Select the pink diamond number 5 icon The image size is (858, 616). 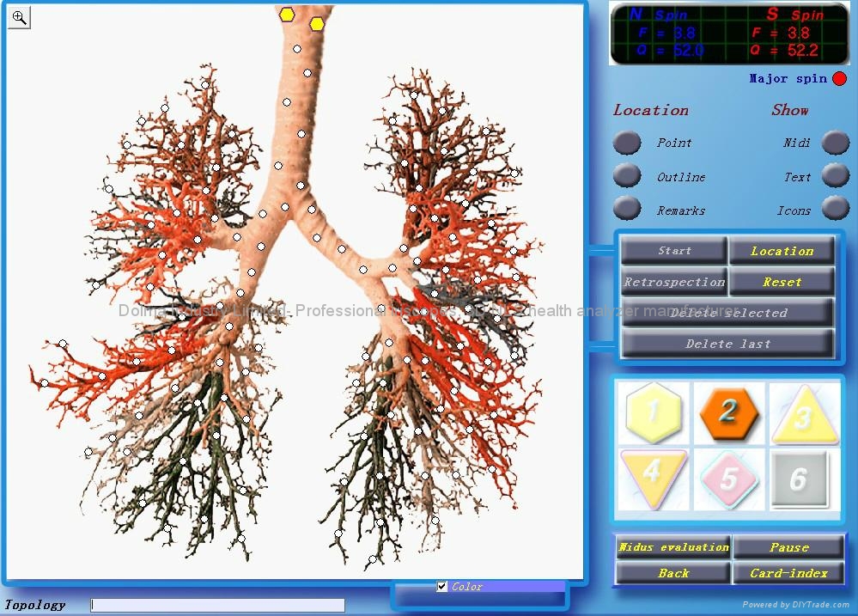coord(728,478)
